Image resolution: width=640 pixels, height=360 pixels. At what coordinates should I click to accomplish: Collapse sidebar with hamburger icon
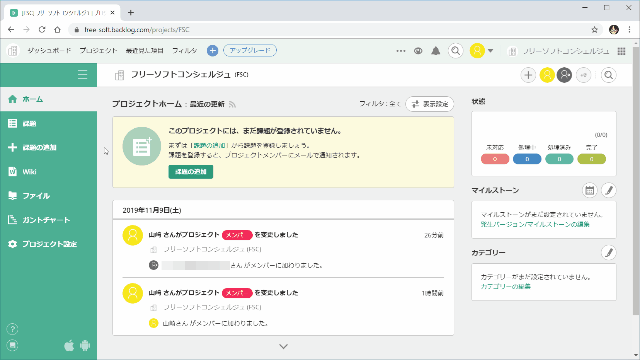click(x=82, y=75)
